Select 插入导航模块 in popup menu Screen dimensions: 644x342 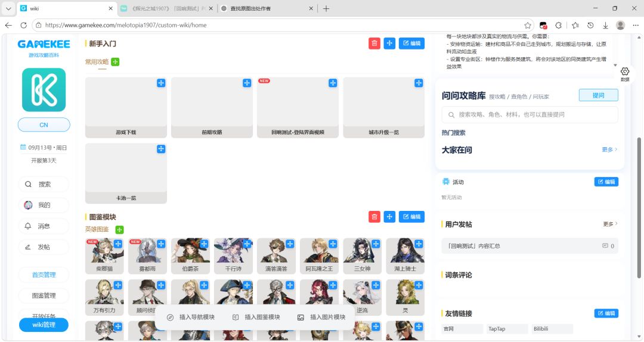[191, 318]
